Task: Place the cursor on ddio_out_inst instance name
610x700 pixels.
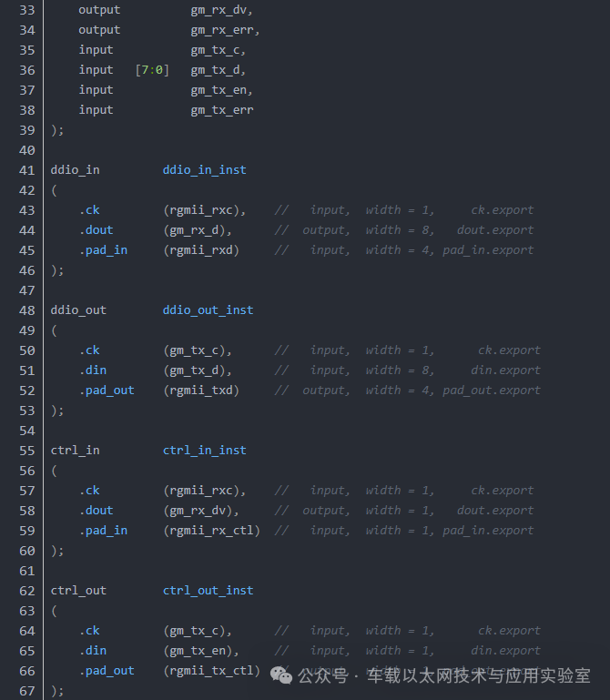Action: (208, 310)
